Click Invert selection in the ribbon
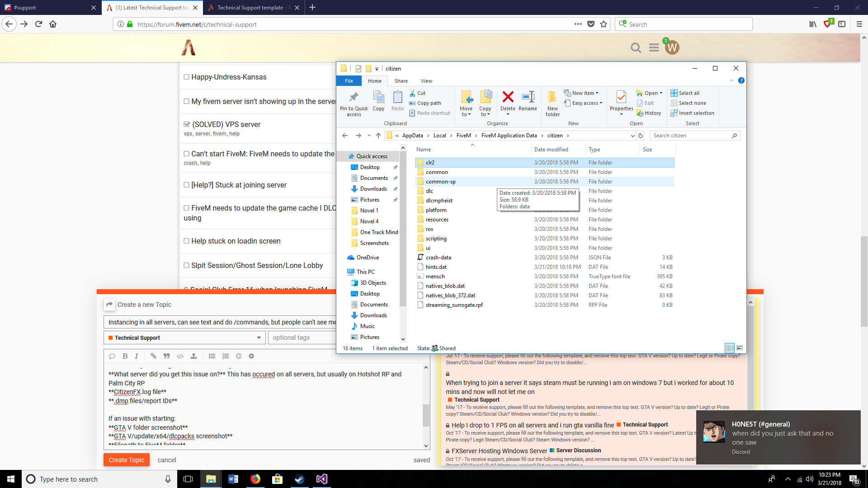 (692, 113)
